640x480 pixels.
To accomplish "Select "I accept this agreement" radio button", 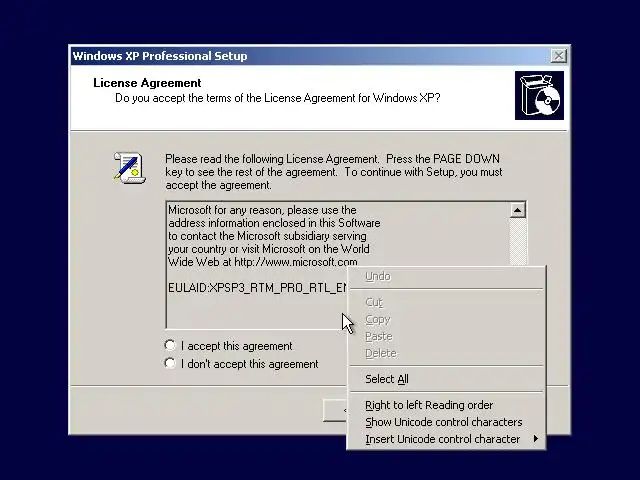I will tap(170, 345).
